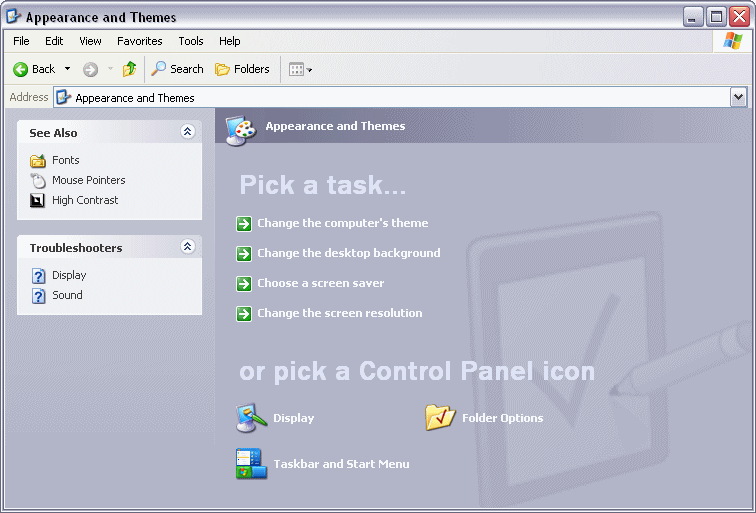Image resolution: width=756 pixels, height=513 pixels.
Task: Collapse the Troubleshooters panel
Action: (x=187, y=247)
